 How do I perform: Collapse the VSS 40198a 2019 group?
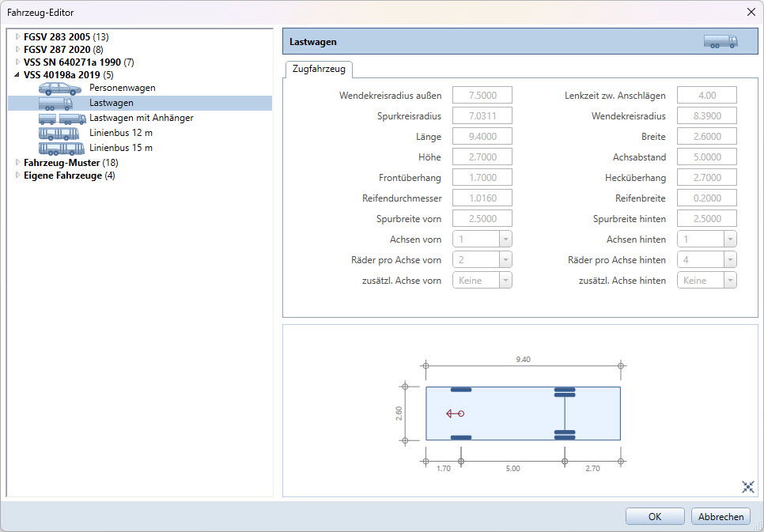pyautogui.click(x=17, y=74)
